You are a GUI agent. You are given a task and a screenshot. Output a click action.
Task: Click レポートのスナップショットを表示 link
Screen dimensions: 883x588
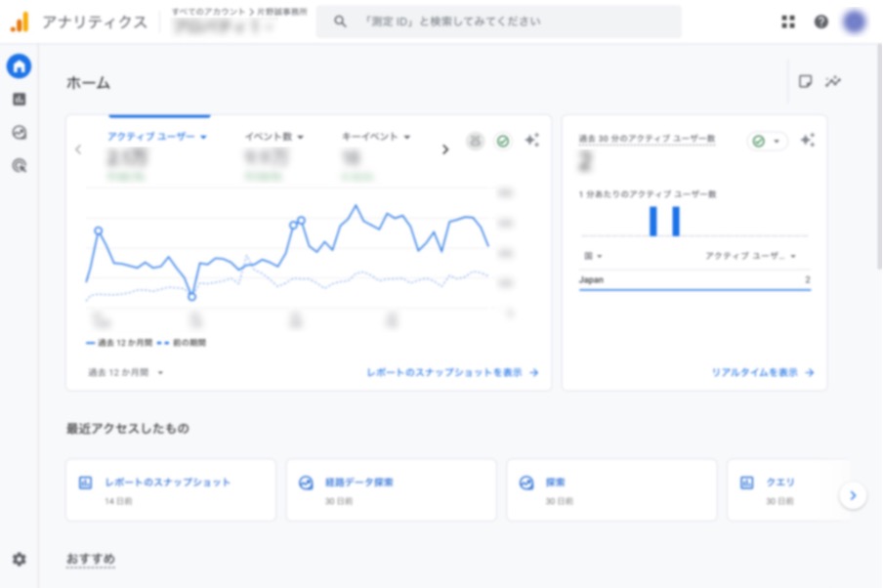[452, 372]
